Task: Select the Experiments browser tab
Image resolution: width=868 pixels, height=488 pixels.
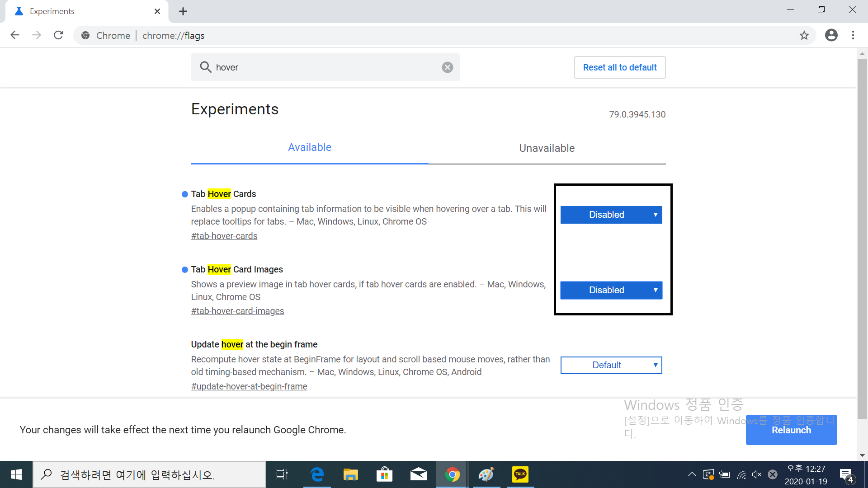Action: coord(86,11)
